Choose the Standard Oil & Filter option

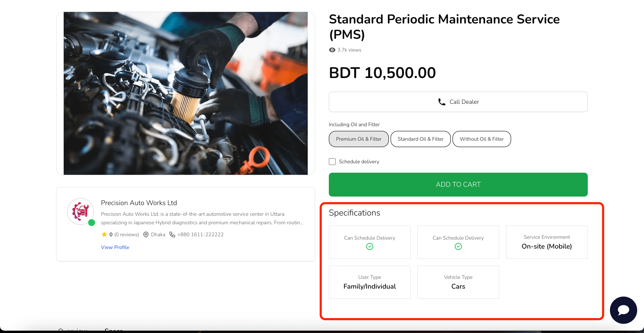(420, 139)
